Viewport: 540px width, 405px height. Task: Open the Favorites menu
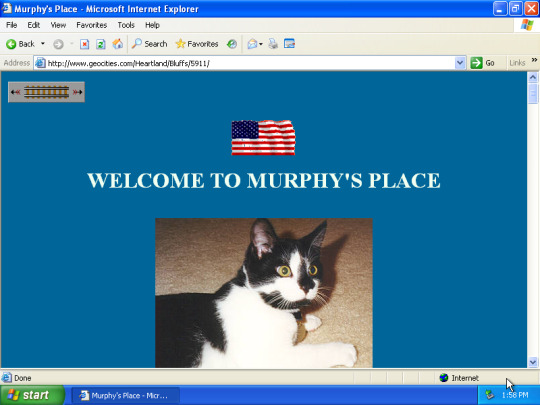pos(92,25)
